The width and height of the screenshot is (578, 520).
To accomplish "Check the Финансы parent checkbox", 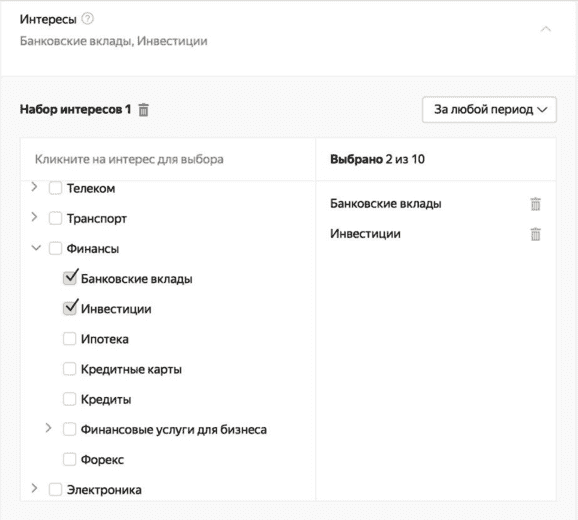I will (55, 248).
